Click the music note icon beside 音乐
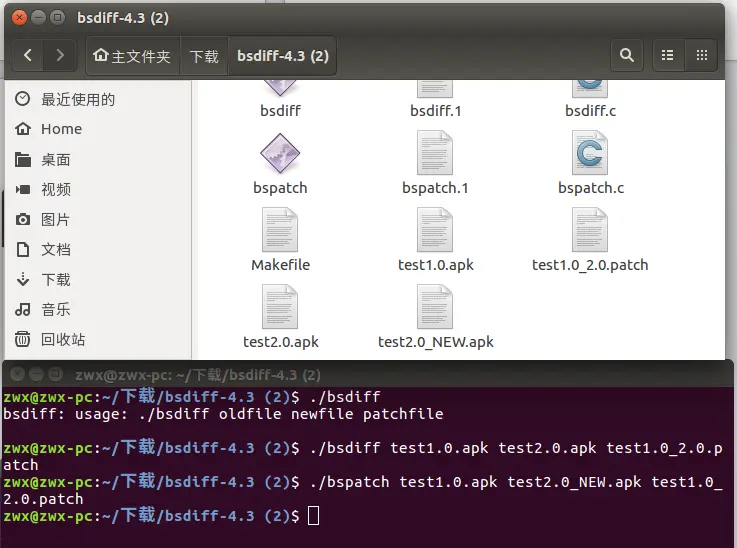The width and height of the screenshot is (737, 548). pyautogui.click(x=23, y=309)
